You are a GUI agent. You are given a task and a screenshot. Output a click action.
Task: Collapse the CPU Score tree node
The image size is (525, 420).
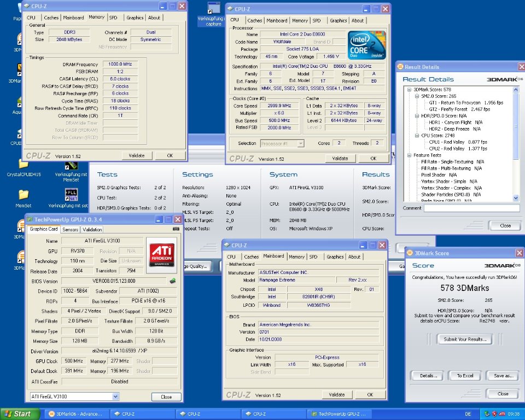tap(417, 136)
